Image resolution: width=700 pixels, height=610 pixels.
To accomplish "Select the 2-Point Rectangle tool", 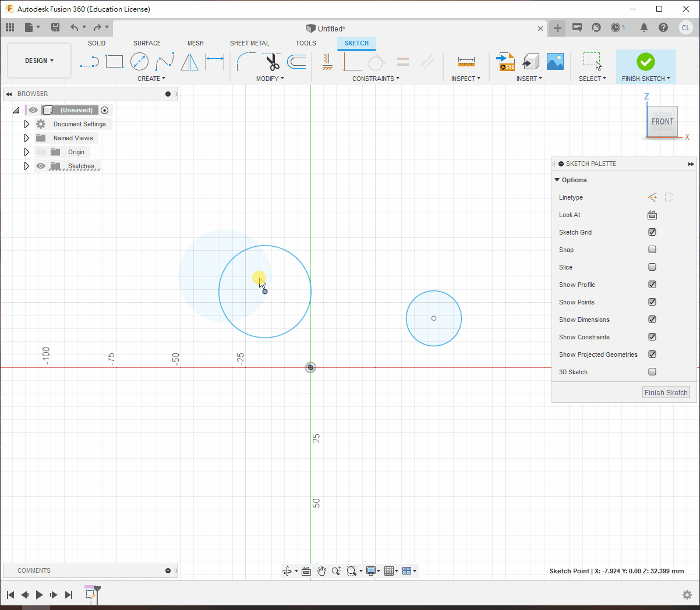I will coord(114,62).
